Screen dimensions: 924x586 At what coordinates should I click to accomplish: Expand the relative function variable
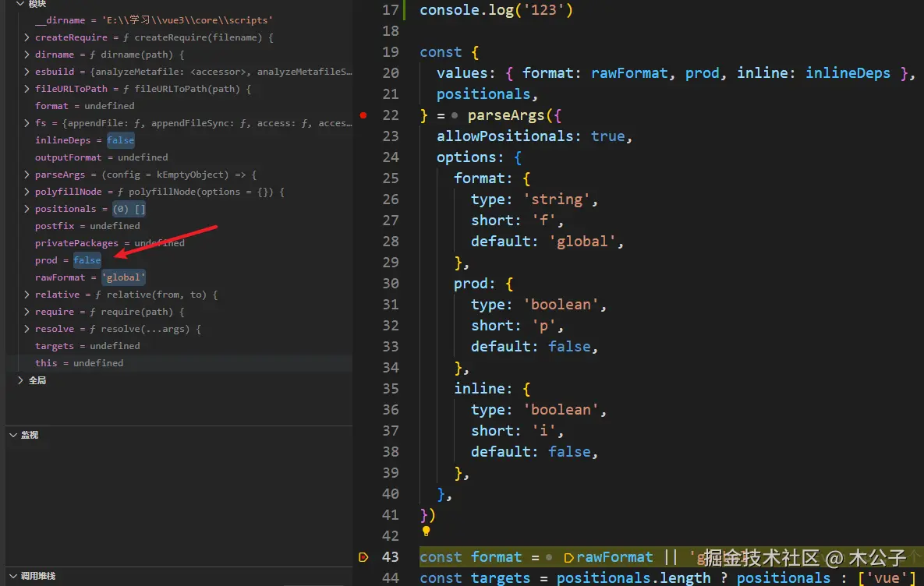[27, 295]
